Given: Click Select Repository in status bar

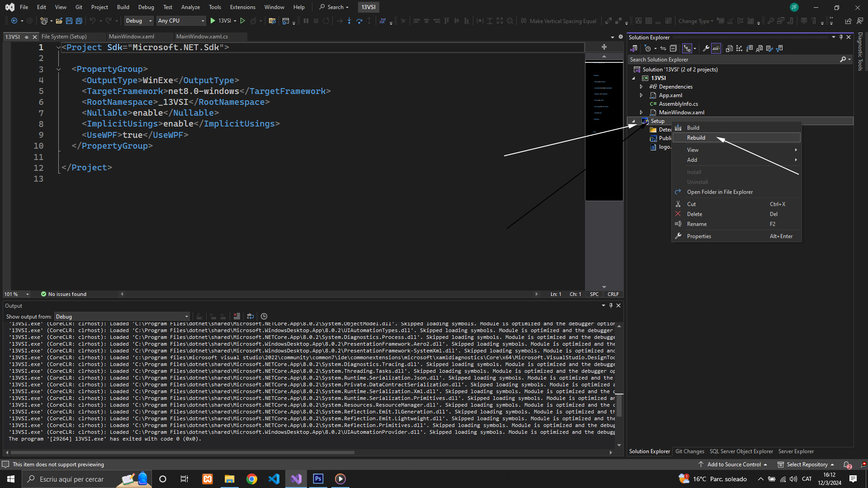Looking at the screenshot, I should [807, 465].
